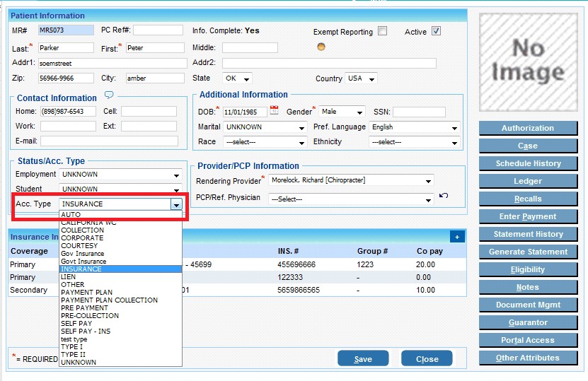This screenshot has width=588, height=381.
Task: Select SELF PAY from the account type list
Action: (x=76, y=324)
